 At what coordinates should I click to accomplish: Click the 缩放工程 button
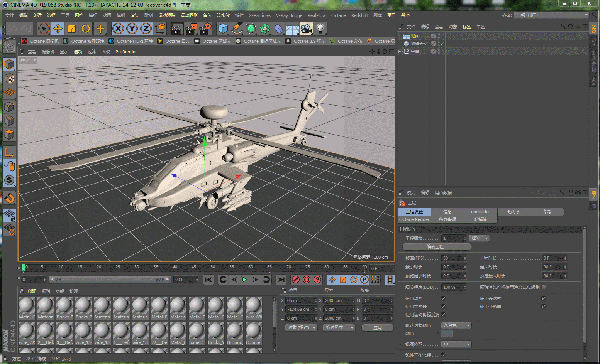(x=437, y=246)
